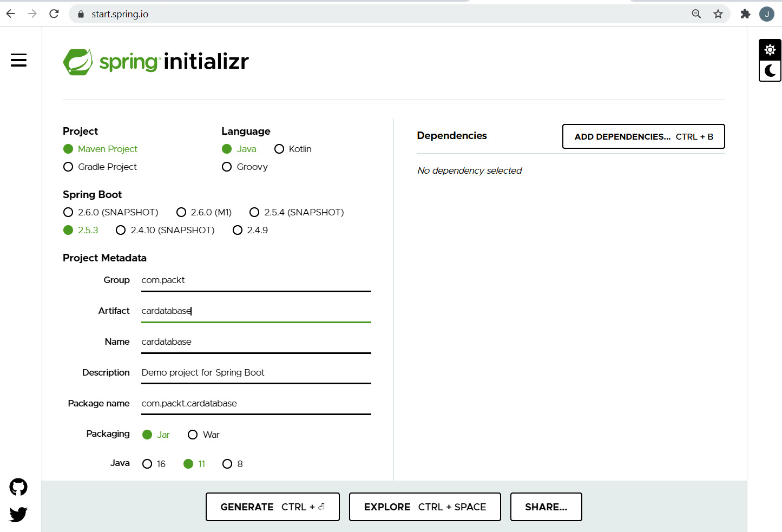
Task: Select Java version 8
Action: (233, 464)
